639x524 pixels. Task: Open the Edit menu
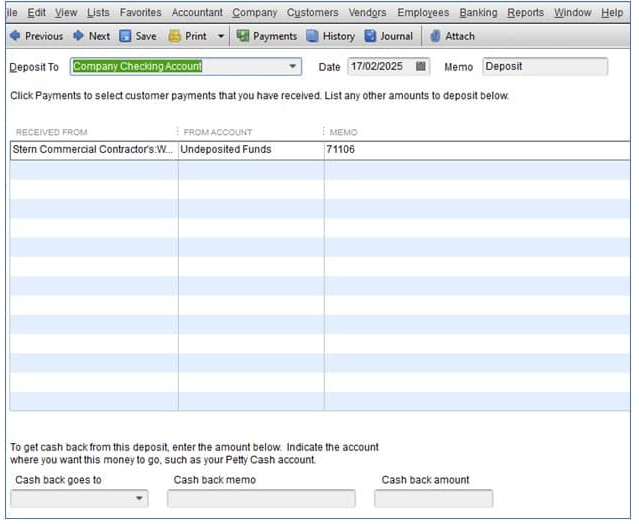[x=36, y=13]
